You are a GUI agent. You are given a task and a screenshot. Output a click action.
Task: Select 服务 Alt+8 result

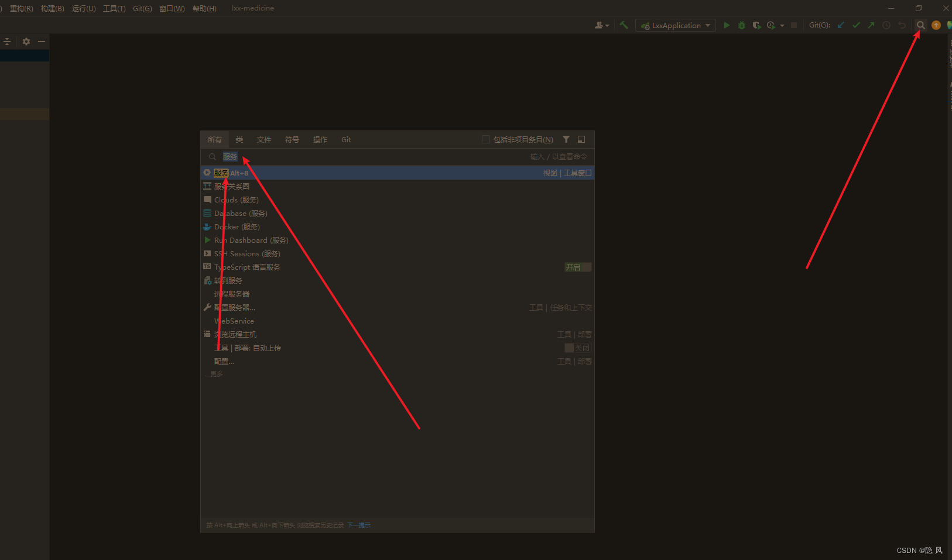coord(398,173)
